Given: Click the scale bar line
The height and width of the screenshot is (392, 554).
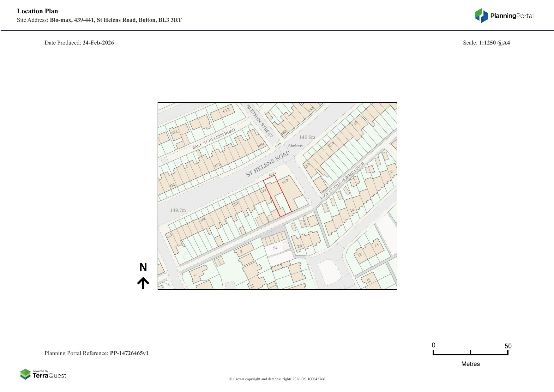Looking at the screenshot, I should (470, 354).
